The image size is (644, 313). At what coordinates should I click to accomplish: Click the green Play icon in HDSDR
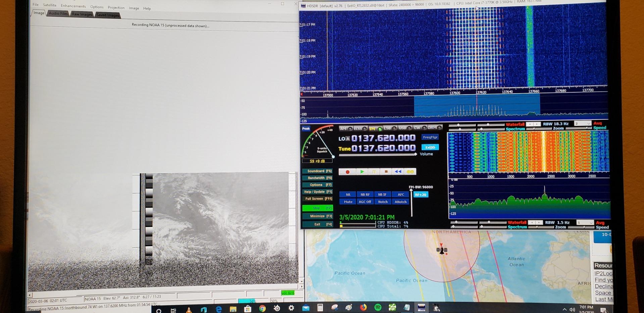coord(362,172)
